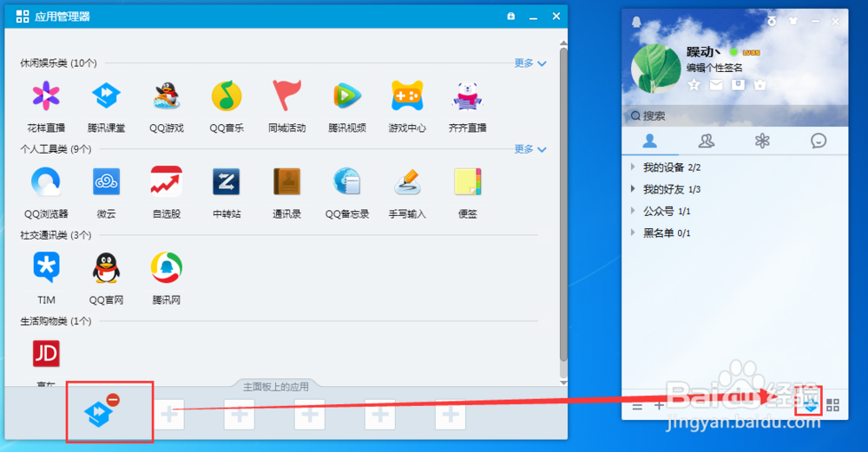Open the app manager grid icon in QQ panel
Screen dimensions: 868x452
click(832, 405)
